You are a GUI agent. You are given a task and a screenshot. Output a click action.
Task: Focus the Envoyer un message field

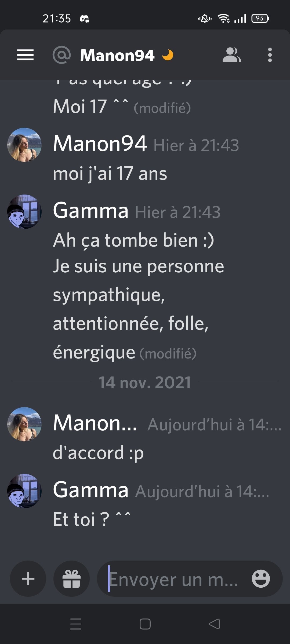190,579
